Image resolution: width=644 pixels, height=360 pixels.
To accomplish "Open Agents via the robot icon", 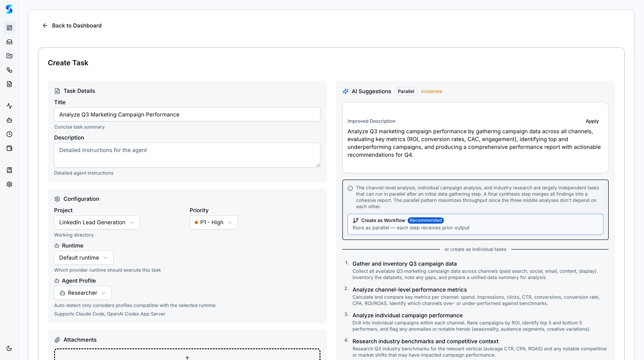I will tap(9, 120).
